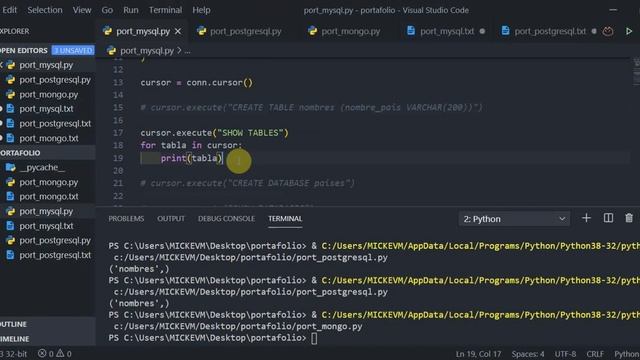Click commented 'CREATE DATABASE paises' line
The image size is (640, 360).
[x=247, y=183]
